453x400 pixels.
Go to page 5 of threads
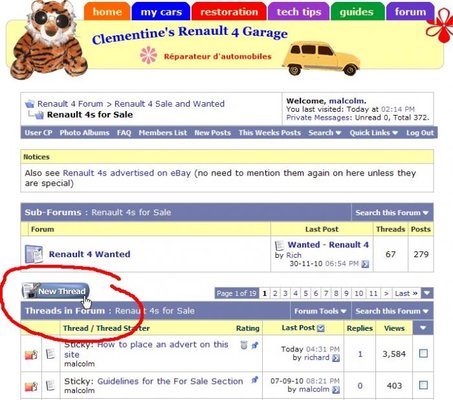[305, 293]
